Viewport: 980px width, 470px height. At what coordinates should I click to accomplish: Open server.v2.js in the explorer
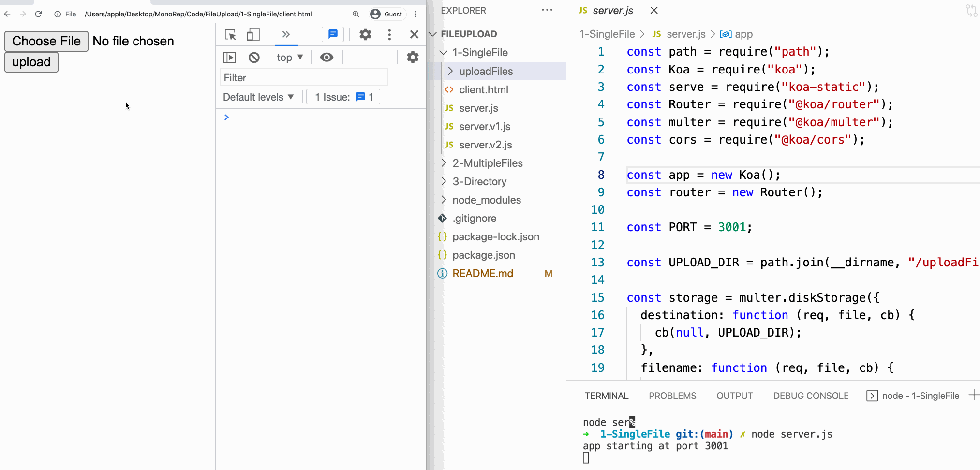(486, 145)
